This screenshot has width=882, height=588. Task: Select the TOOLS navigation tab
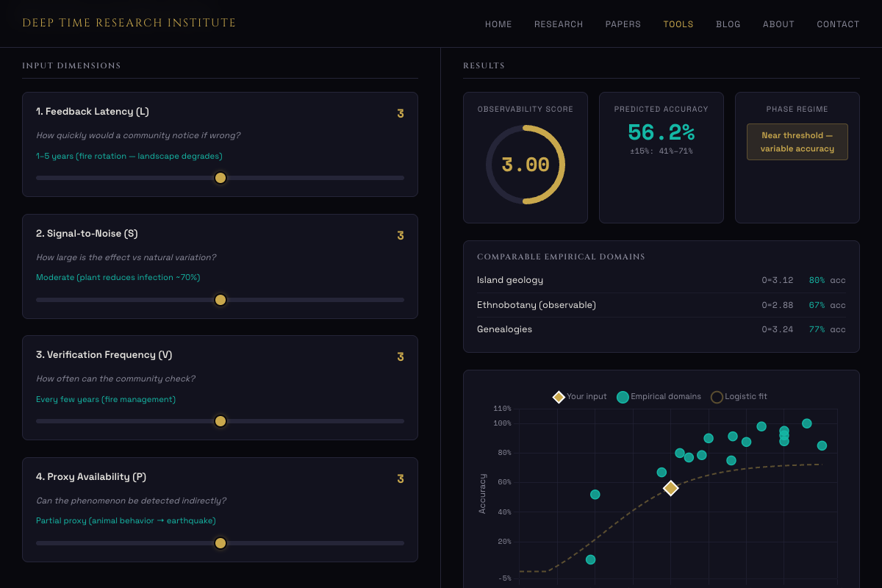678,24
